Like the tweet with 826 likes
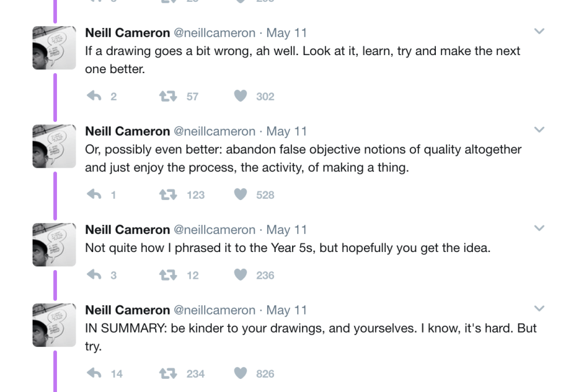 [x=241, y=373]
